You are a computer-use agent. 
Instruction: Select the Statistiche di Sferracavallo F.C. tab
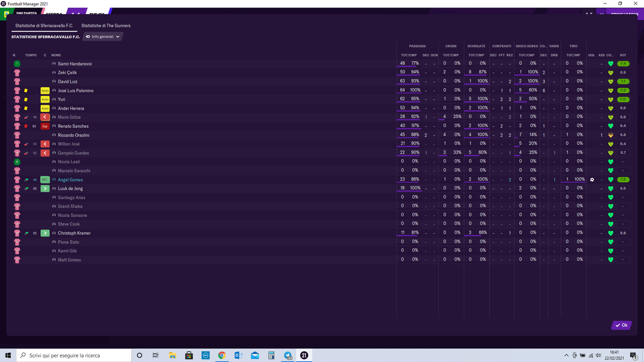pos(44,26)
